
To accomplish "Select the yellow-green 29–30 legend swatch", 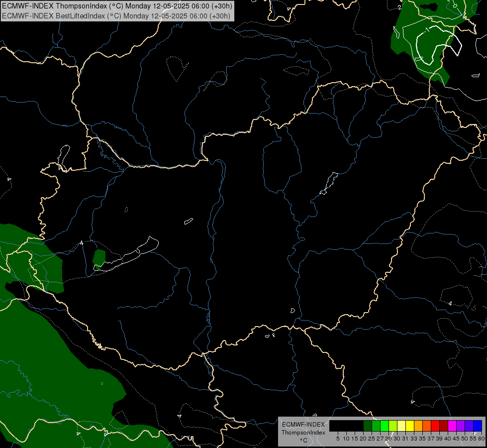I will pos(393,426).
